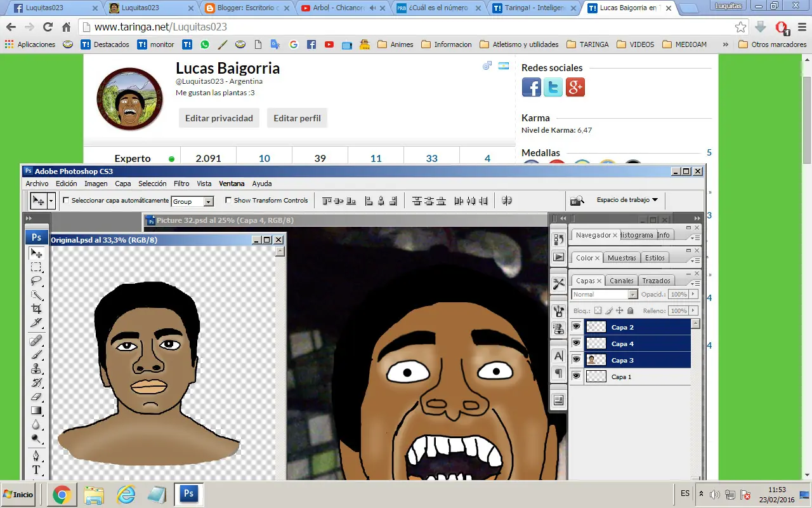The height and width of the screenshot is (508, 812).
Task: Open the Twitter social network link
Action: pyautogui.click(x=553, y=88)
